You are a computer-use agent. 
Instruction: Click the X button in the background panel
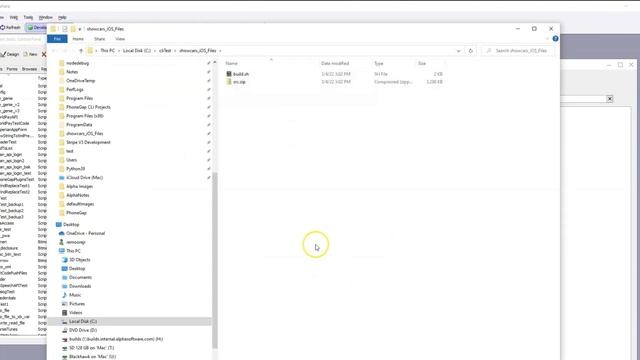(x=609, y=99)
